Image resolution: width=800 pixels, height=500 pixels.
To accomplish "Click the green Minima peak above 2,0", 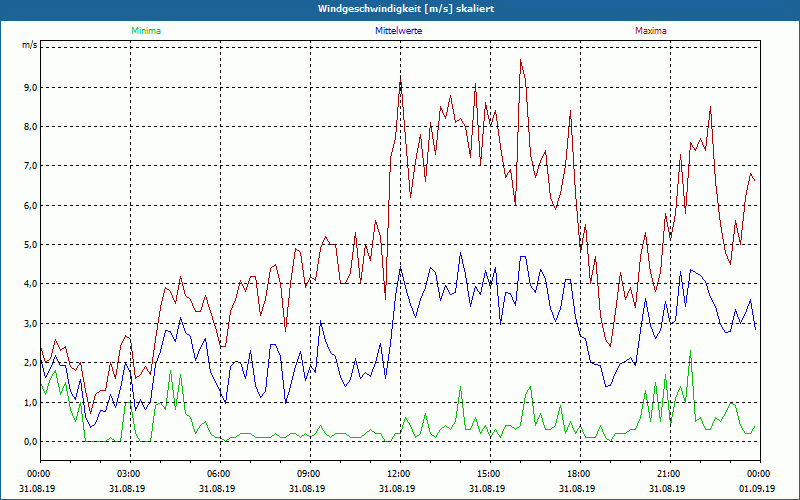I will [690, 351].
